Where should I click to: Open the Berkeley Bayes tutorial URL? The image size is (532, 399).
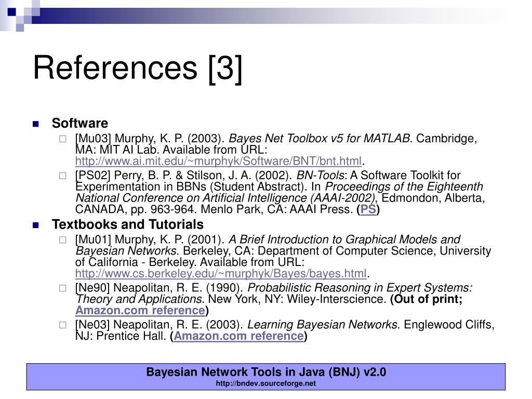click(x=221, y=273)
